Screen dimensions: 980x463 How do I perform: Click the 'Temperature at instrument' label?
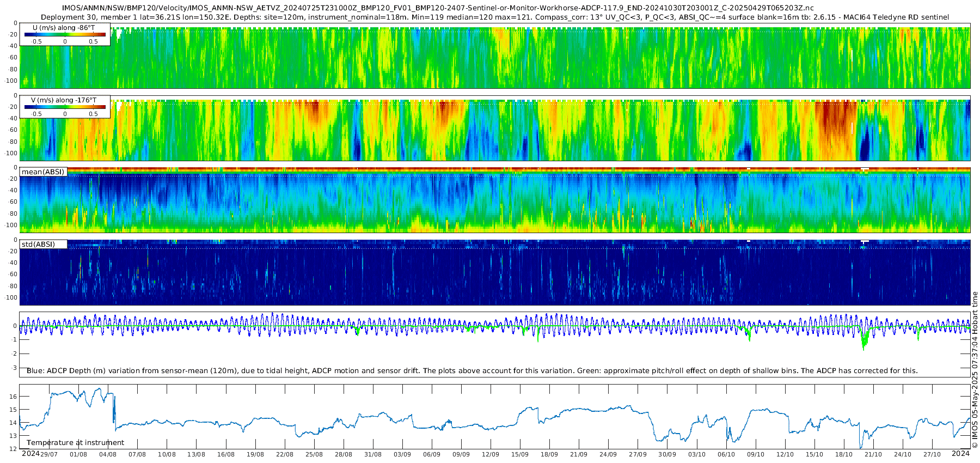click(x=75, y=443)
